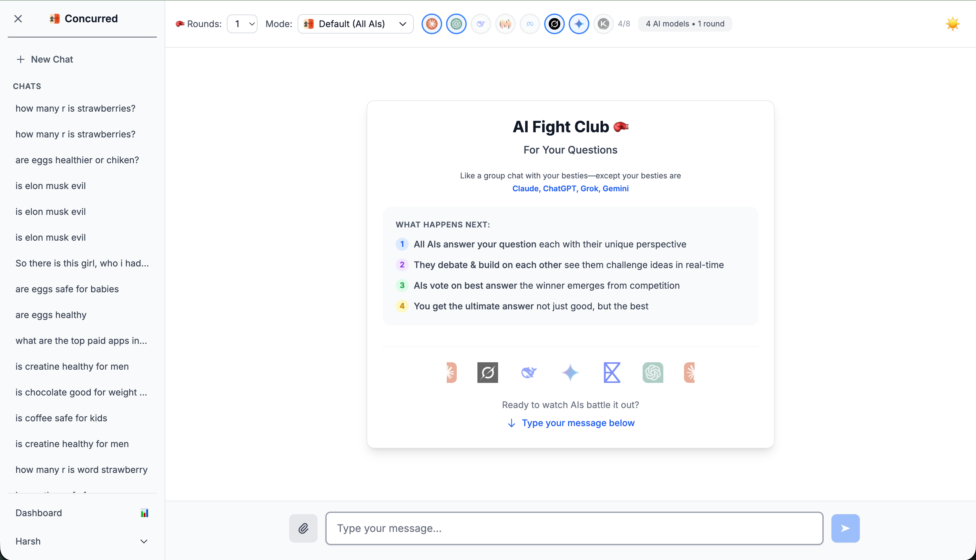976x560 pixels.
Task: Click the DeepSeek whale logo in card
Action: pyautogui.click(x=529, y=372)
